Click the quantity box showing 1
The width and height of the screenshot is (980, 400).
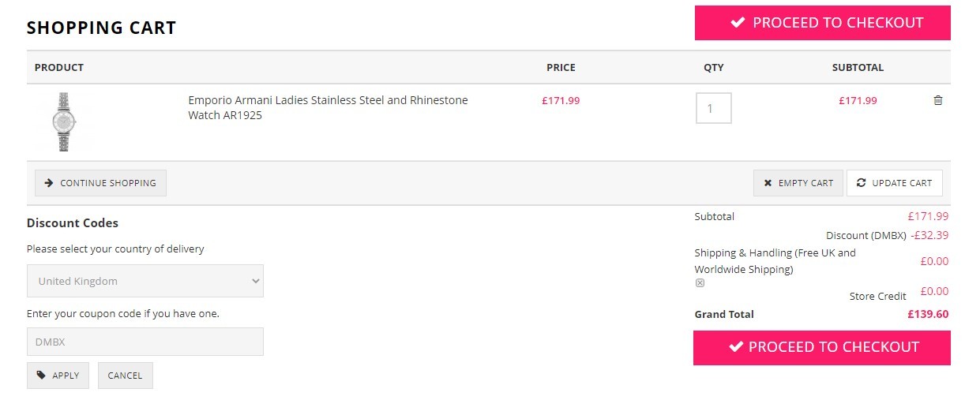(x=713, y=108)
